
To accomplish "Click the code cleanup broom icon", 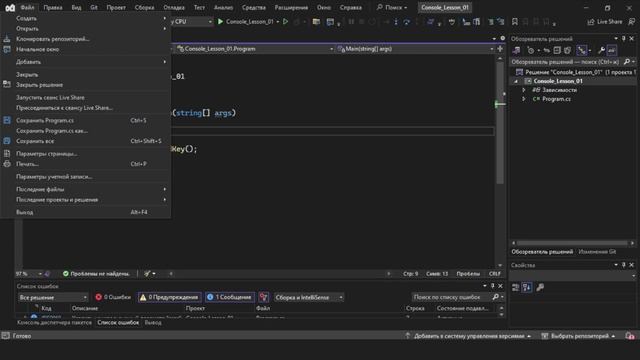I will tap(147, 273).
